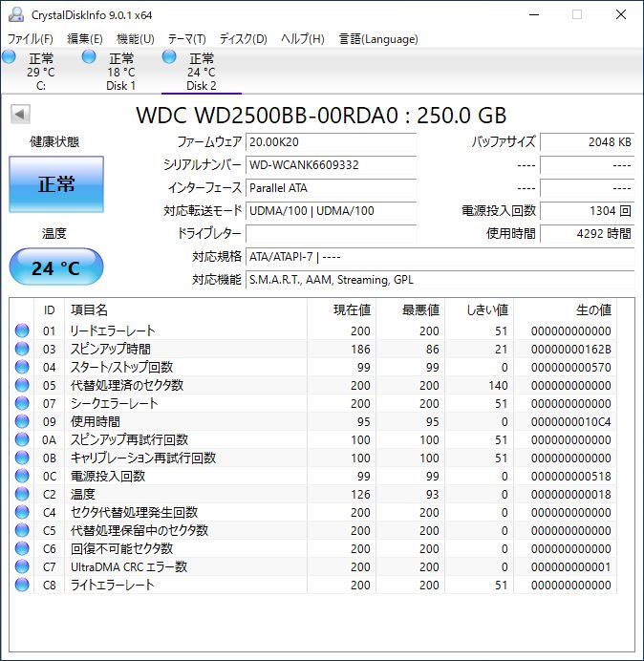Image resolution: width=644 pixels, height=661 pixels.
Task: Click status orb for ID 05 代替処理済のセクタ数
Action: click(22, 385)
